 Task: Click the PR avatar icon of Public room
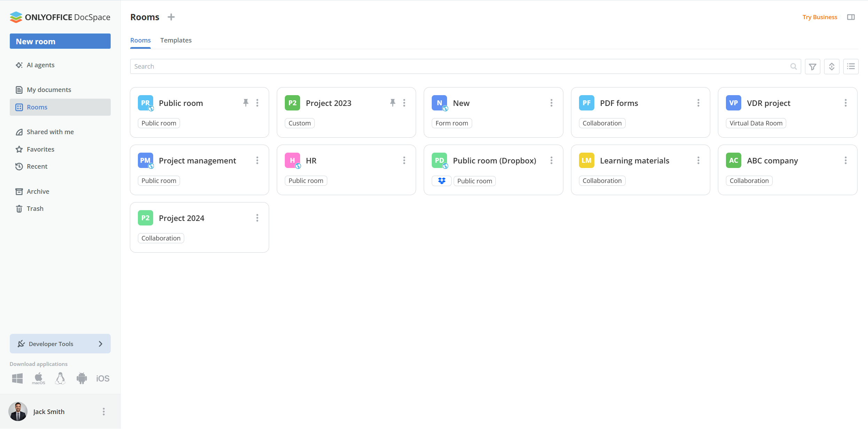coord(146,103)
